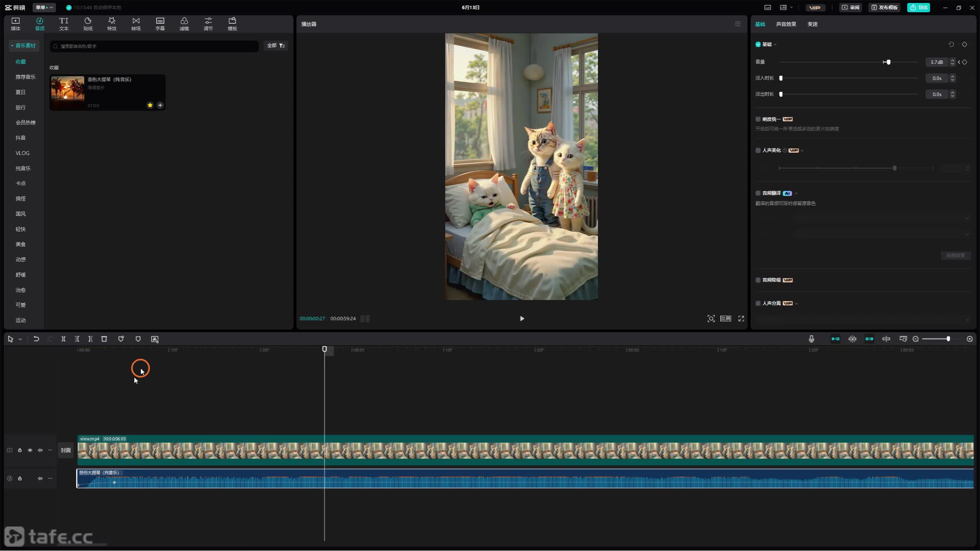The image size is (980, 551).
Task: Delete left of playhead trim tool
Action: click(77, 339)
